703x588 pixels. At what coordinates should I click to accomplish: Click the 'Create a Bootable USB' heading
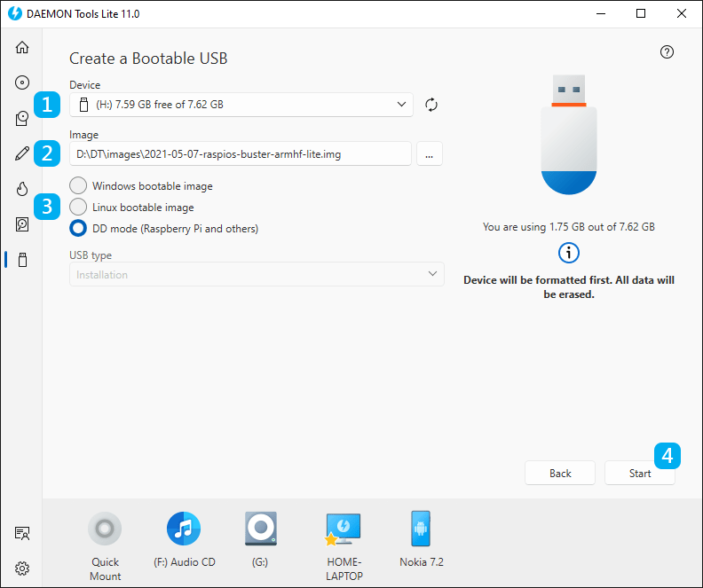pyautogui.click(x=148, y=59)
